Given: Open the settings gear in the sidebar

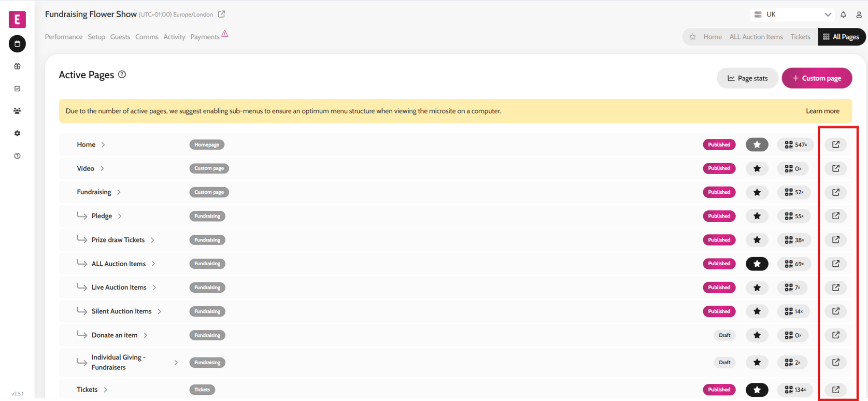Looking at the screenshot, I should 17,134.
